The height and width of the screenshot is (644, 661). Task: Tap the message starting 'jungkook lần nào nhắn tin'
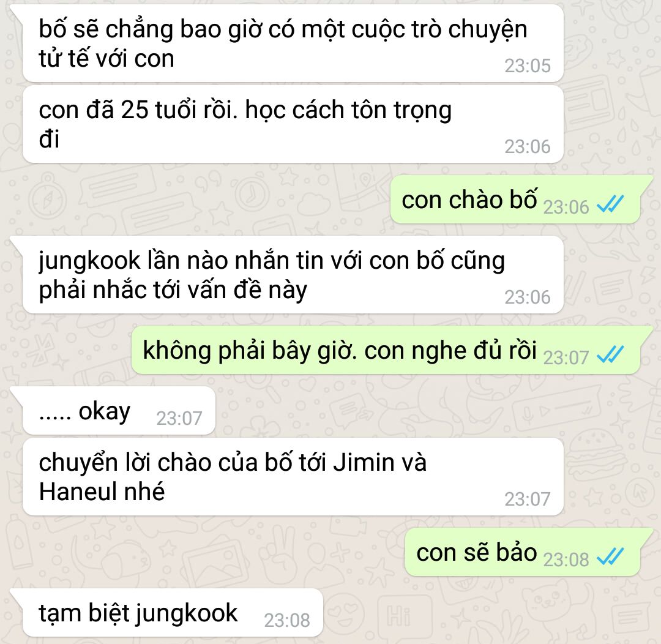[x=293, y=274]
